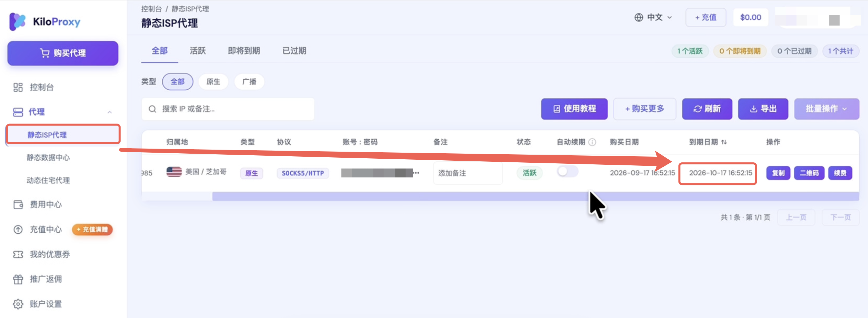Click the 二维码 QR code button

click(x=809, y=173)
